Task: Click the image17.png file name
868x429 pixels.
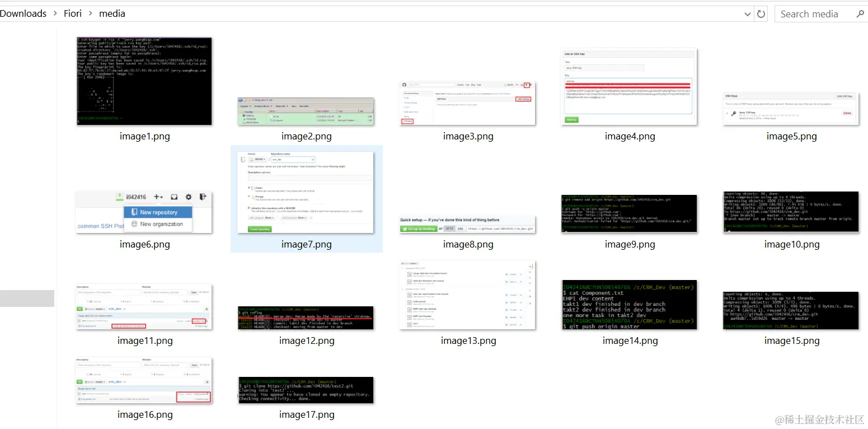Action: [306, 414]
